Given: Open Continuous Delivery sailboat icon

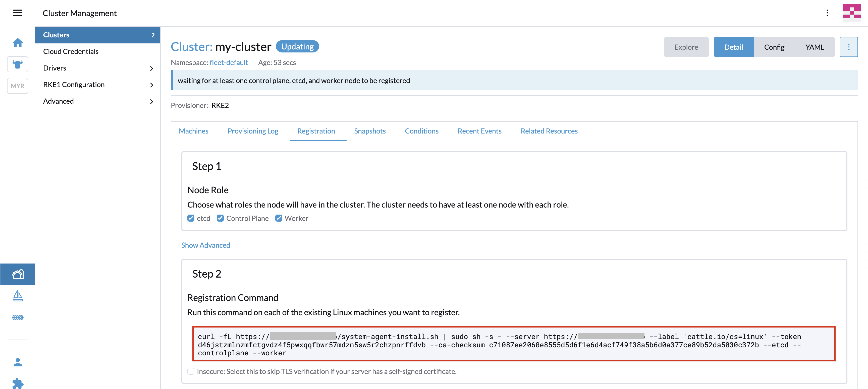Looking at the screenshot, I should coord(18,296).
